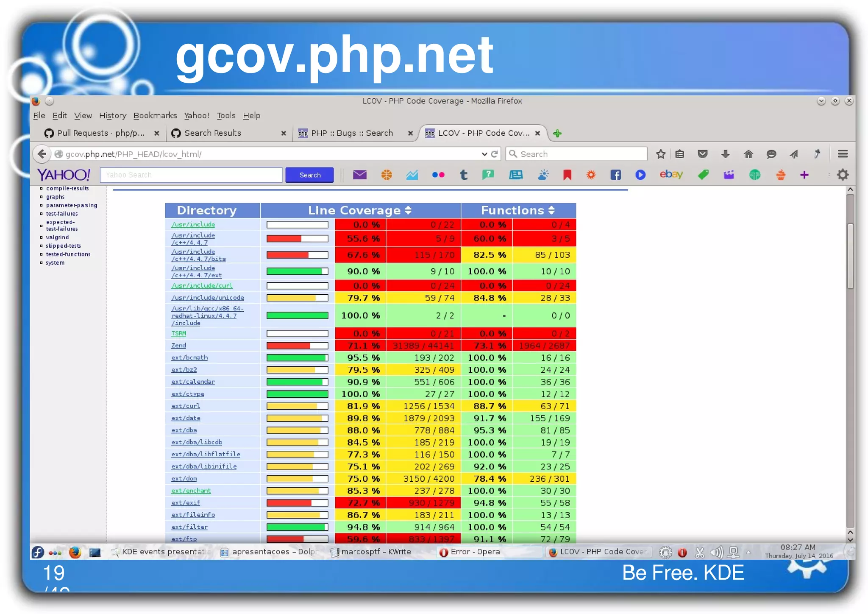
Task: Open the bookmarks list icon
Action: click(680, 154)
